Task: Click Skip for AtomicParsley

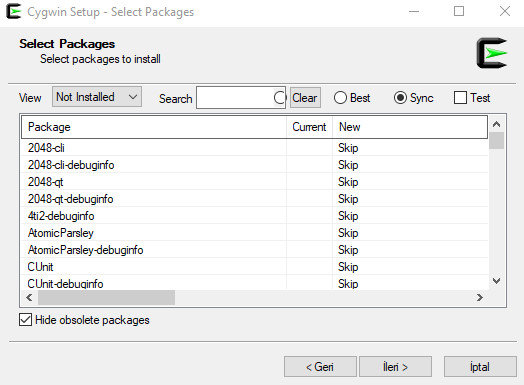Action: [x=348, y=233]
